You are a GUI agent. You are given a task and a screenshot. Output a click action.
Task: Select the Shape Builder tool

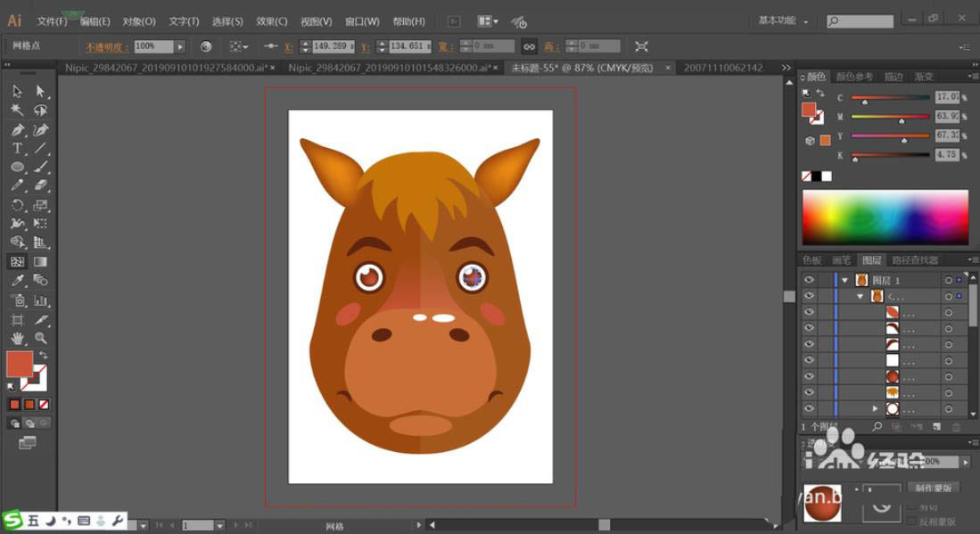(18, 242)
